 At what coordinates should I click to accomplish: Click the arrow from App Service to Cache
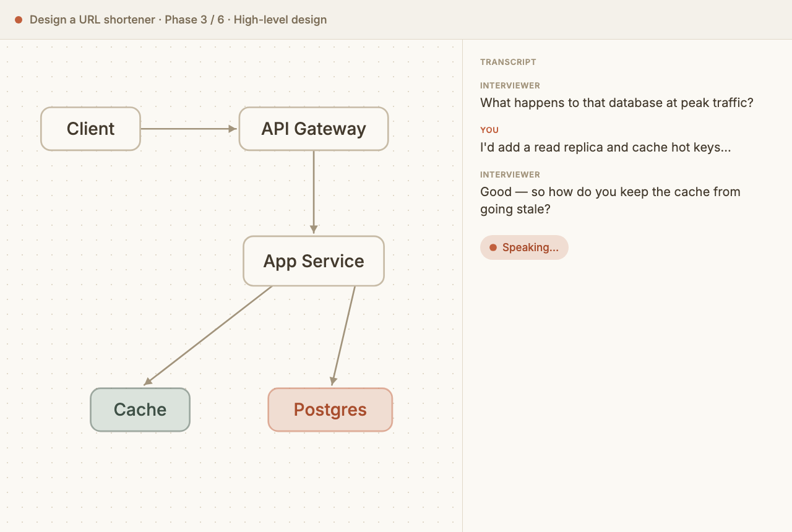(208, 335)
